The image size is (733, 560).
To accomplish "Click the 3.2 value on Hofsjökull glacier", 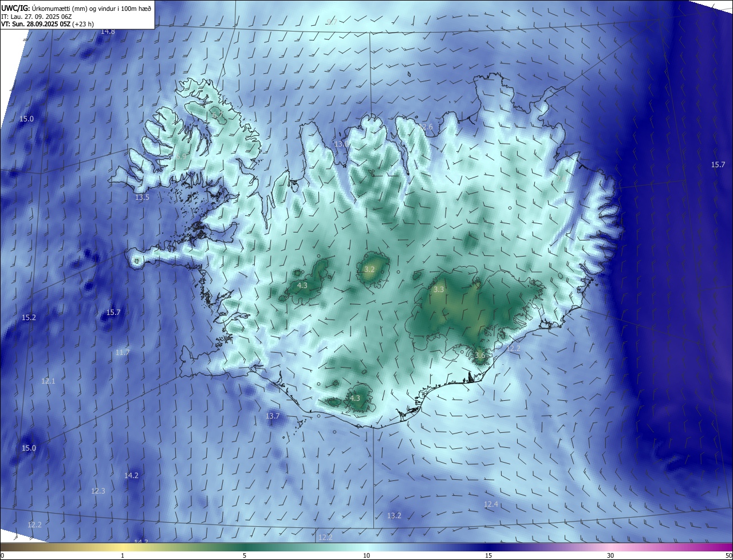I will pyautogui.click(x=369, y=269).
